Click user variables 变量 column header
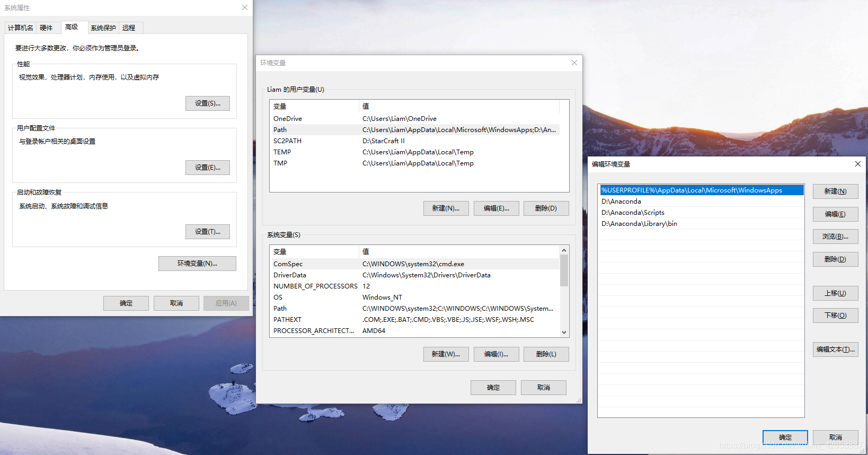 314,107
